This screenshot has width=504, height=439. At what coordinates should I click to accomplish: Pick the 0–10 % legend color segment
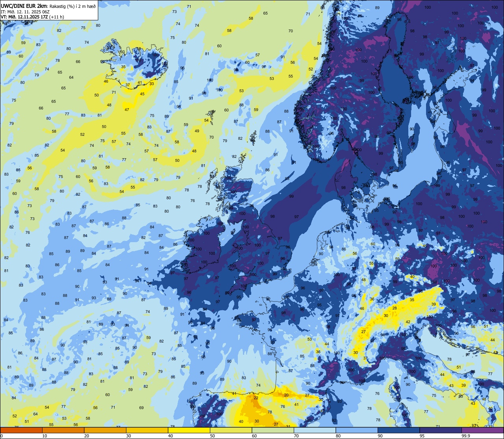point(21,430)
